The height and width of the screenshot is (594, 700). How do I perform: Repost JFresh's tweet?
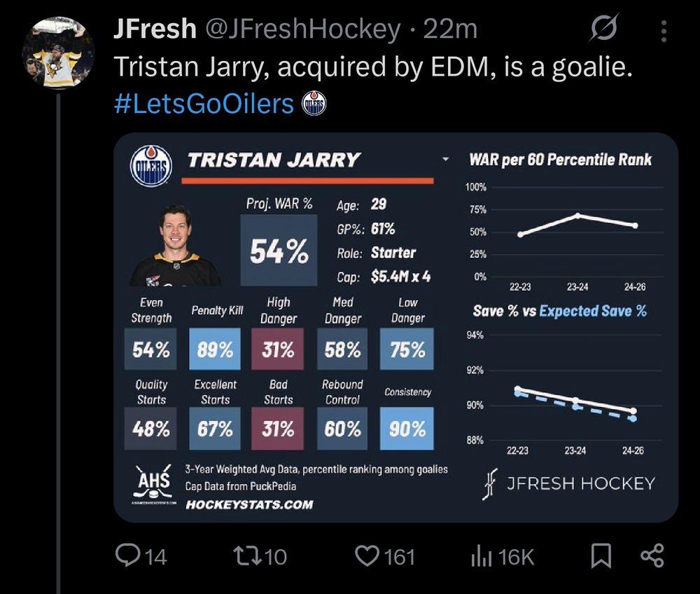[246, 555]
